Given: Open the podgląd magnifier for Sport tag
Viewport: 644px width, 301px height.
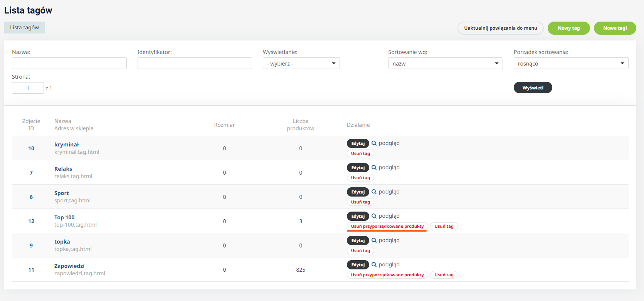Looking at the screenshot, I should (x=374, y=192).
